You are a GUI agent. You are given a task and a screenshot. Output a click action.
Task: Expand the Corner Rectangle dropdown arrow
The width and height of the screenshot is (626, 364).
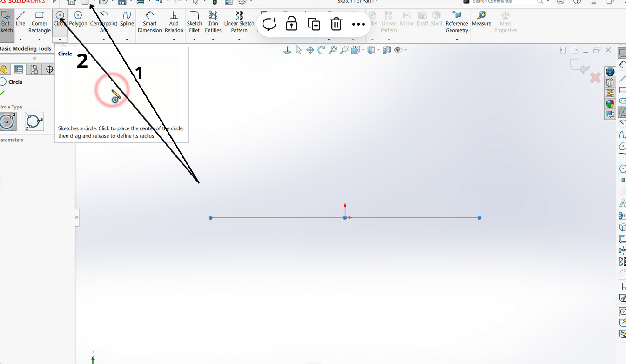click(40, 40)
